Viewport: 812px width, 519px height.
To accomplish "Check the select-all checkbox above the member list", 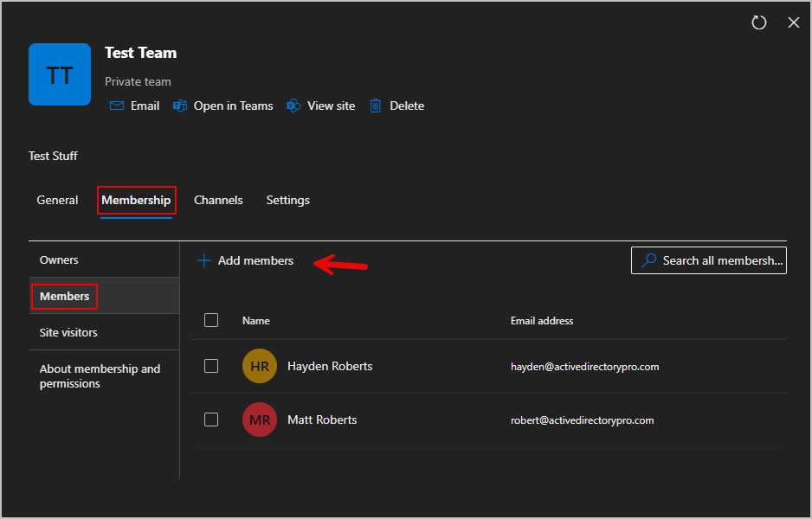I will pos(211,319).
